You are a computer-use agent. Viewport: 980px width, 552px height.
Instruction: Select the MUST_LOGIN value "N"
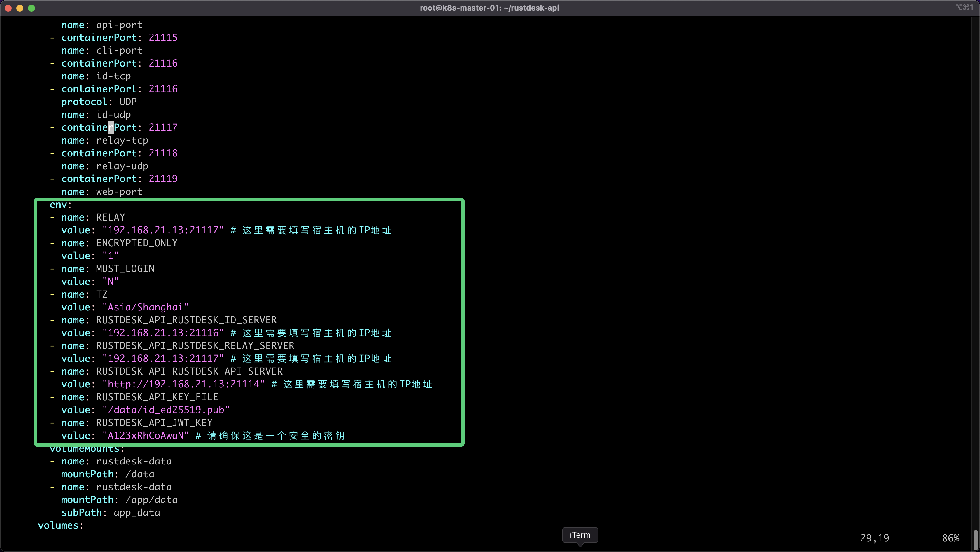pyautogui.click(x=111, y=282)
